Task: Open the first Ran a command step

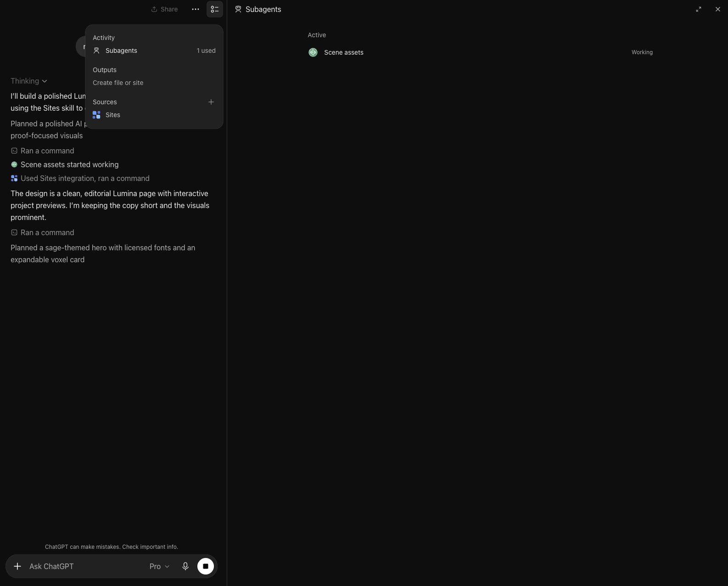Action: point(42,151)
